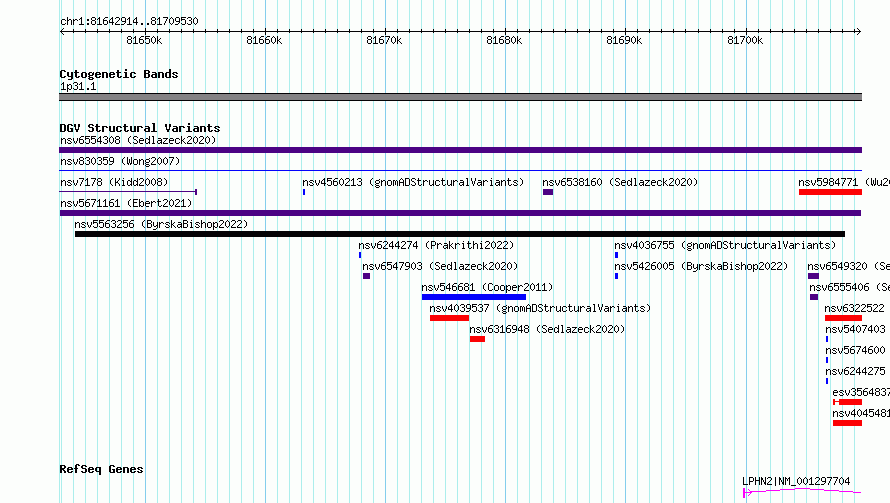
Task: Click the nsv5671161 (Ebert2021) variant bar
Action: tap(460, 213)
